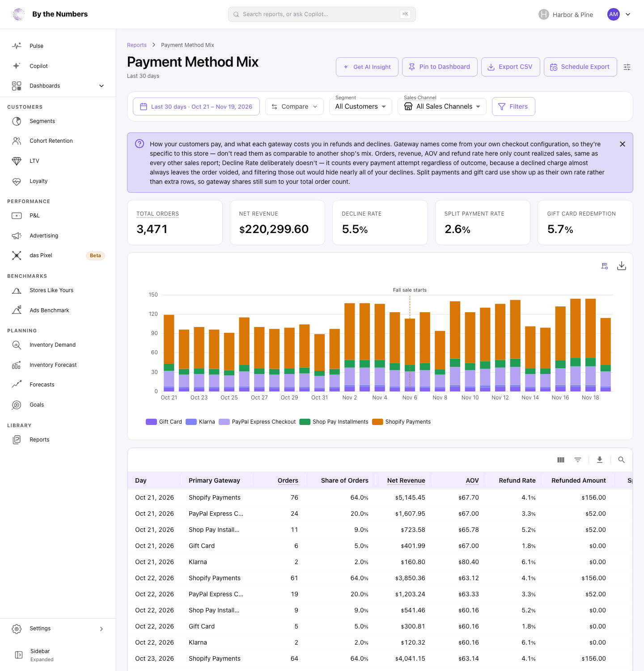Toggle Shopify Payments legend swatch

coord(377,422)
